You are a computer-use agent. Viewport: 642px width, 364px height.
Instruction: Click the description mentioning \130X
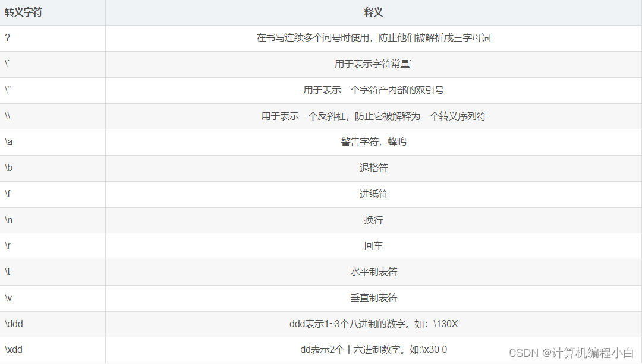pos(373,324)
